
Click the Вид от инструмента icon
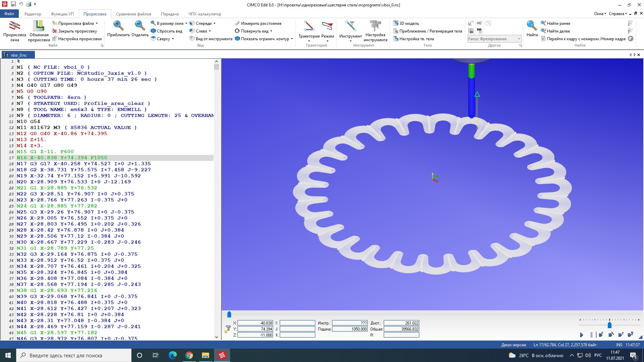tap(192, 39)
